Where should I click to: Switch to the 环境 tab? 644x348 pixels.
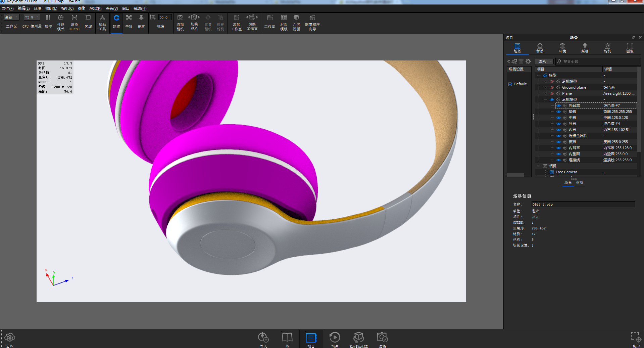pos(562,48)
